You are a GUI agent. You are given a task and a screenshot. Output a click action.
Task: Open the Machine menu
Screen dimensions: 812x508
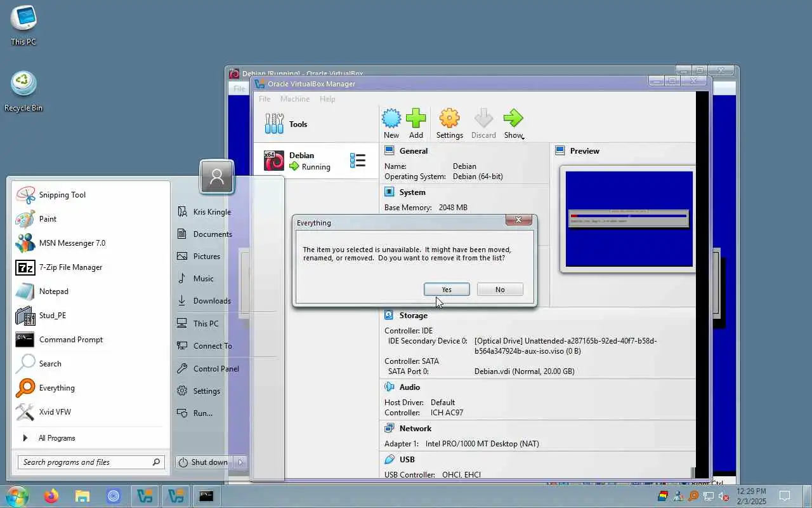point(295,99)
